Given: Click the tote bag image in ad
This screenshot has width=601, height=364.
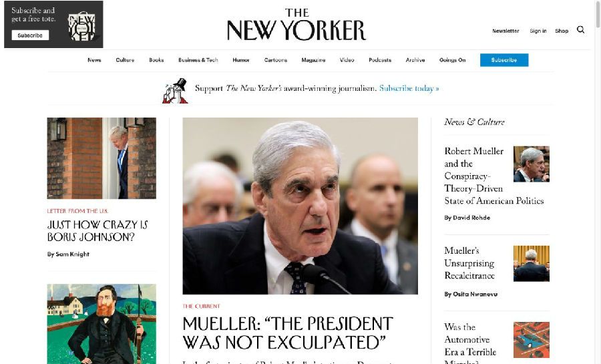Looking at the screenshot, I should 81,26.
